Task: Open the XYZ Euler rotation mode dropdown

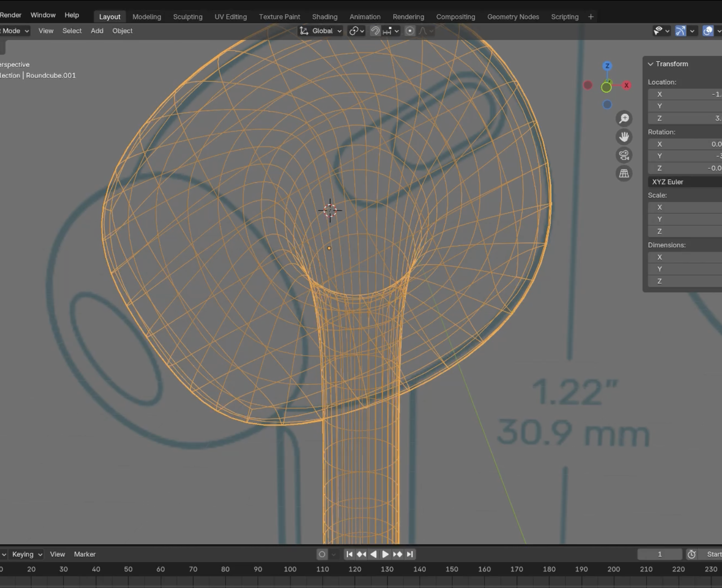Action: pyautogui.click(x=684, y=182)
